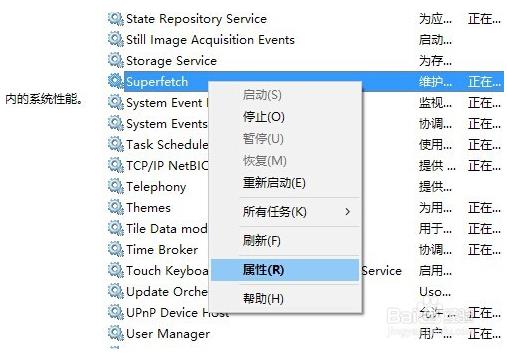Screen dimensions: 507x363
Task: Select the Time Broker service entry
Action: point(162,250)
